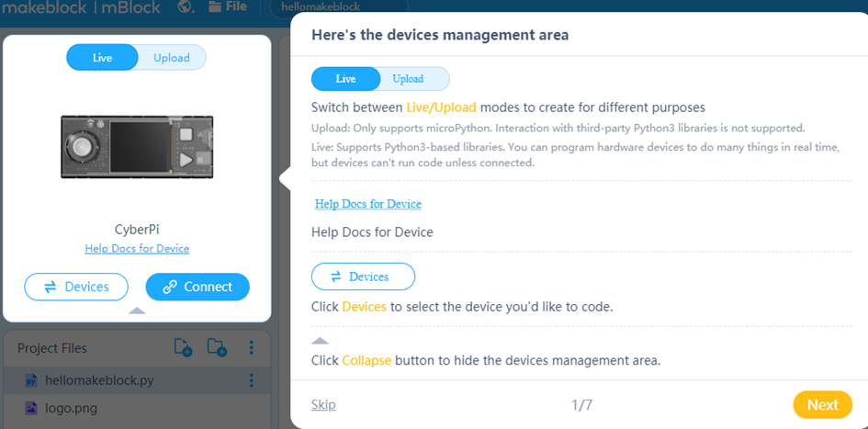Click the Upload toggle in the tutorial popup
This screenshot has width=868, height=429.
pyautogui.click(x=408, y=79)
